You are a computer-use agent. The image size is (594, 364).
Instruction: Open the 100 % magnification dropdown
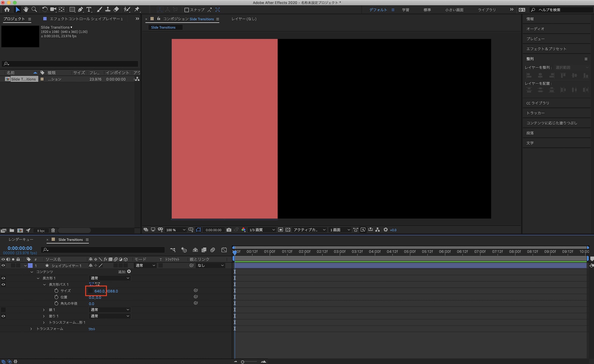[176, 230]
